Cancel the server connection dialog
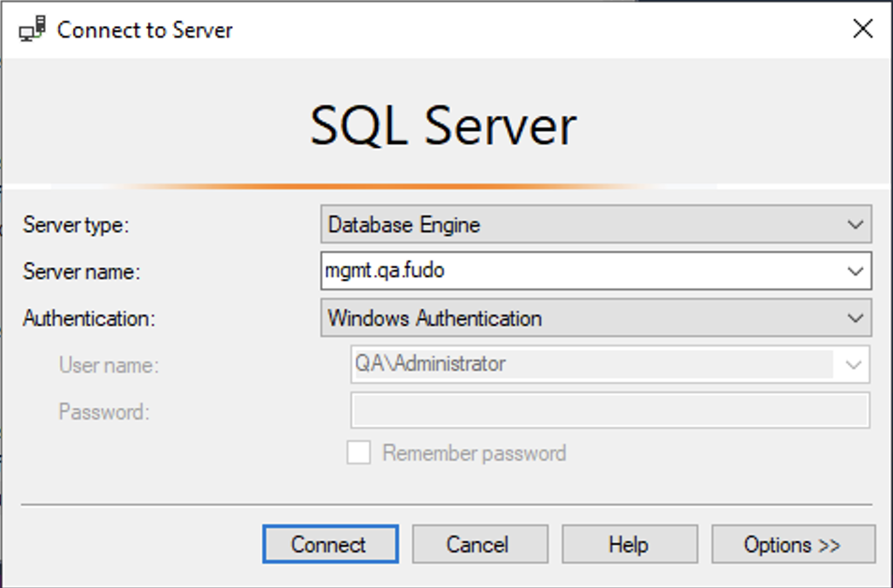Image resolution: width=893 pixels, height=588 pixels. 480,544
